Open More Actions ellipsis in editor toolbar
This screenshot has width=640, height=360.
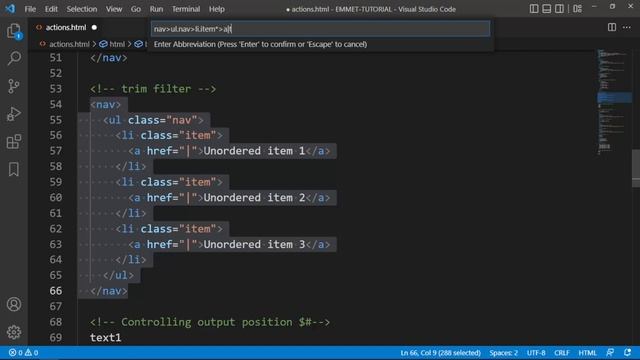point(627,27)
